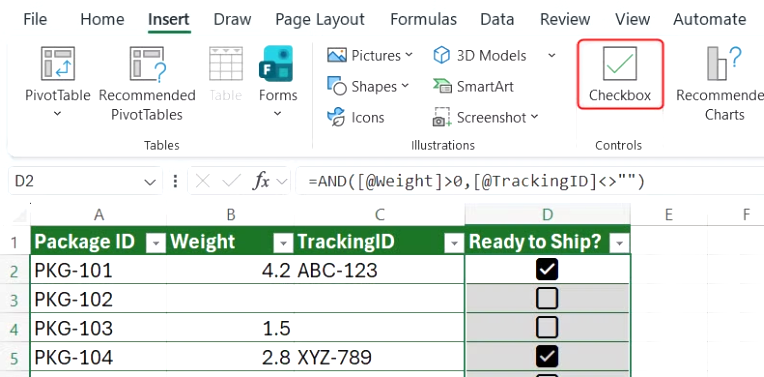This screenshot has height=377, width=764.
Task: Open the Review tab
Action: tap(565, 19)
